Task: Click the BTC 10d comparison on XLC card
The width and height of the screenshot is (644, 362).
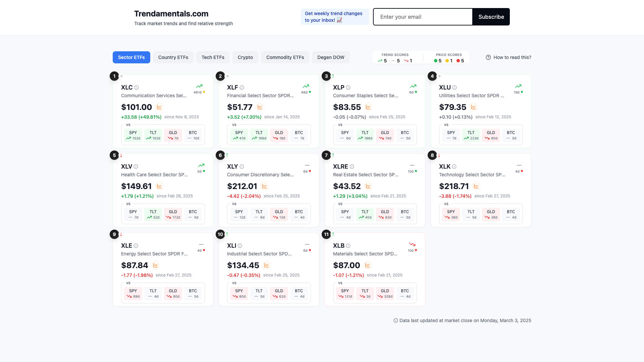Action: point(193,135)
